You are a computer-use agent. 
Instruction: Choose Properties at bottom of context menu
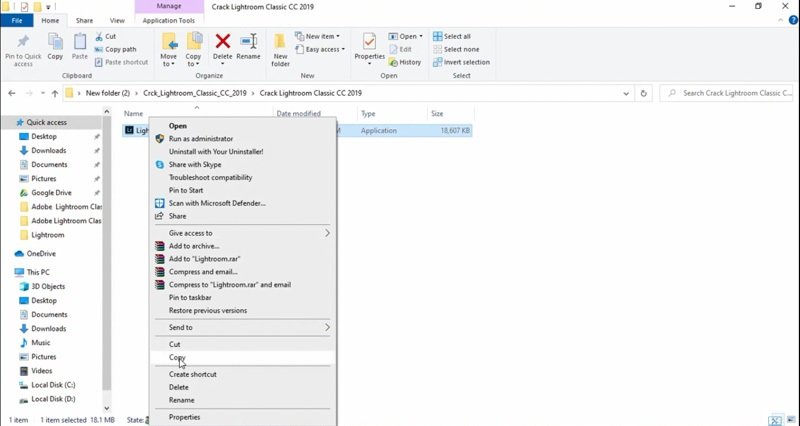(x=243, y=417)
